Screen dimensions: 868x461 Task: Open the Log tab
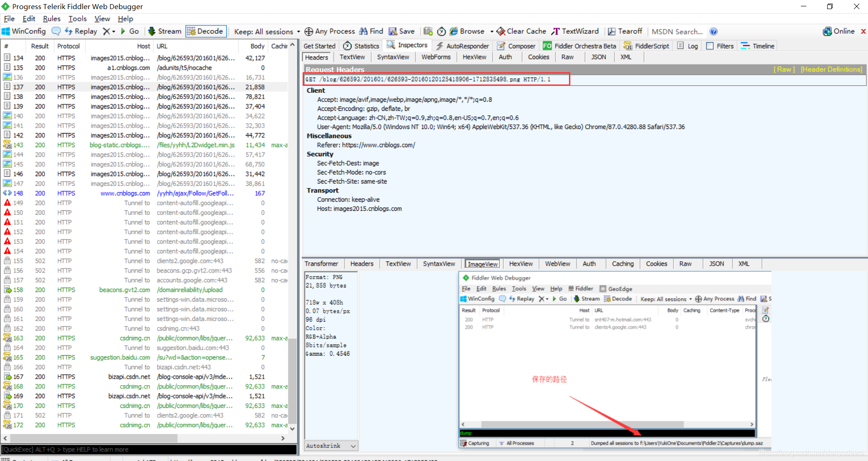[x=687, y=46]
